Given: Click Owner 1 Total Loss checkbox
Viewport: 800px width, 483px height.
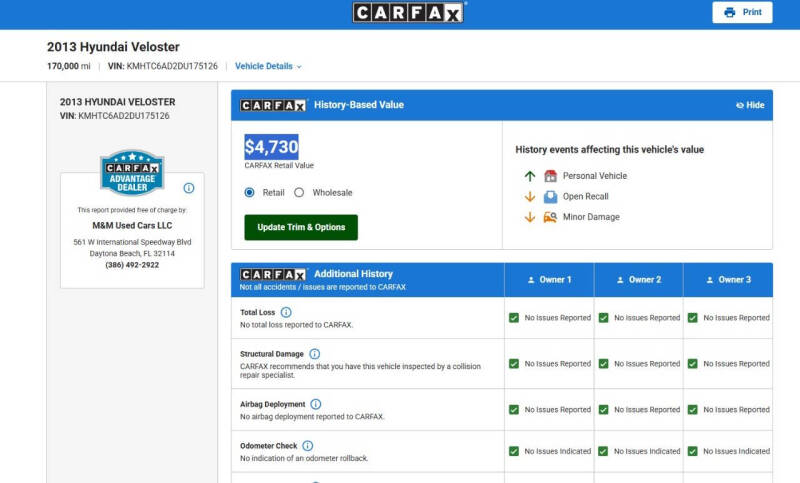Looking at the screenshot, I should pos(514,318).
